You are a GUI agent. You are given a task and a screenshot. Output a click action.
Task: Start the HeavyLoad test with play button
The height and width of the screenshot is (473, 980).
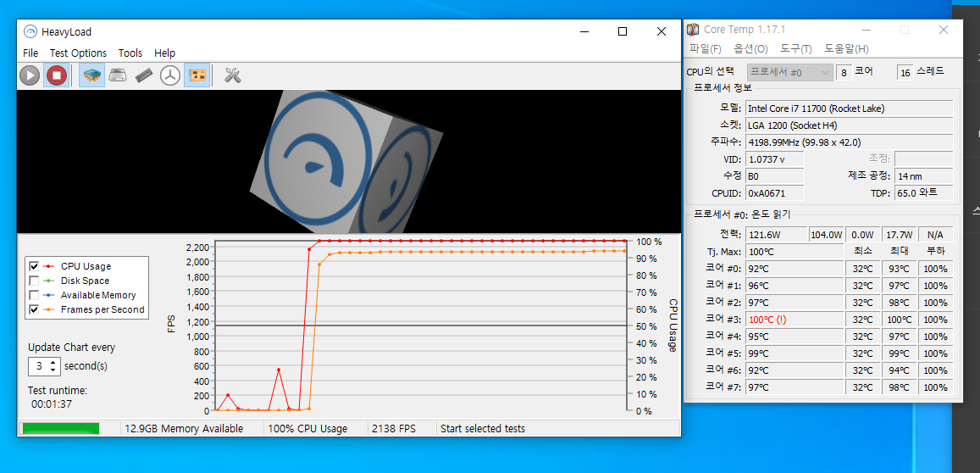30,75
